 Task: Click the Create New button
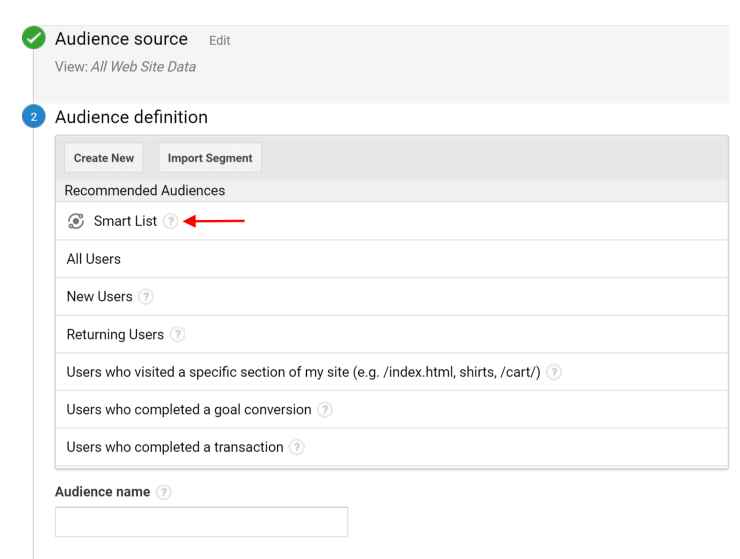pyautogui.click(x=104, y=158)
